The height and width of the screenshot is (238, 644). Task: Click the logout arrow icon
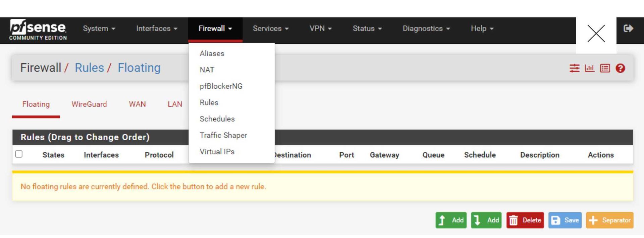(x=628, y=28)
